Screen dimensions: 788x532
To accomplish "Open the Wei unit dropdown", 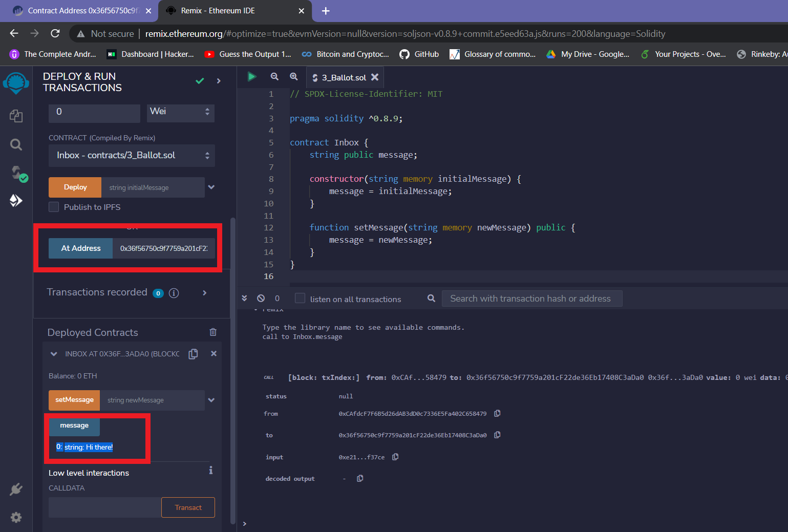I will [x=181, y=112].
